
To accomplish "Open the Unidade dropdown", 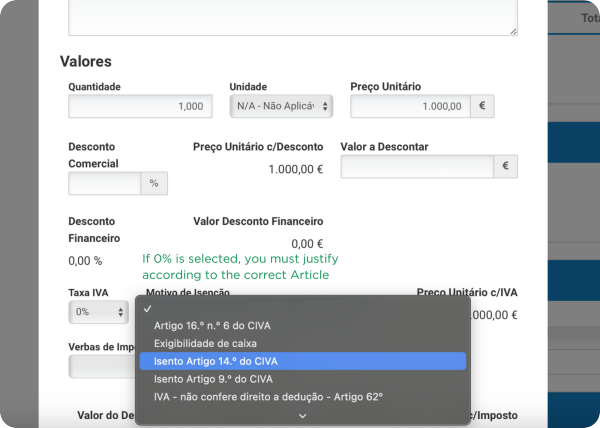I will (x=281, y=106).
